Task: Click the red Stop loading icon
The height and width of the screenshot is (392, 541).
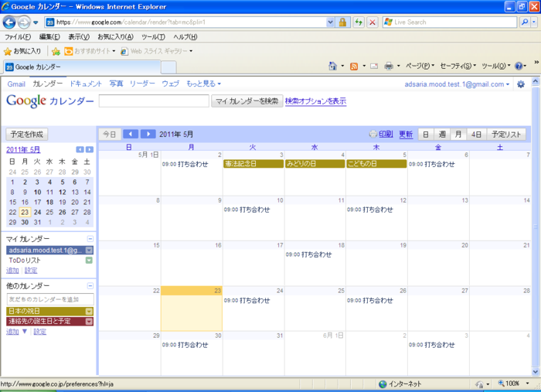Action: coord(373,22)
